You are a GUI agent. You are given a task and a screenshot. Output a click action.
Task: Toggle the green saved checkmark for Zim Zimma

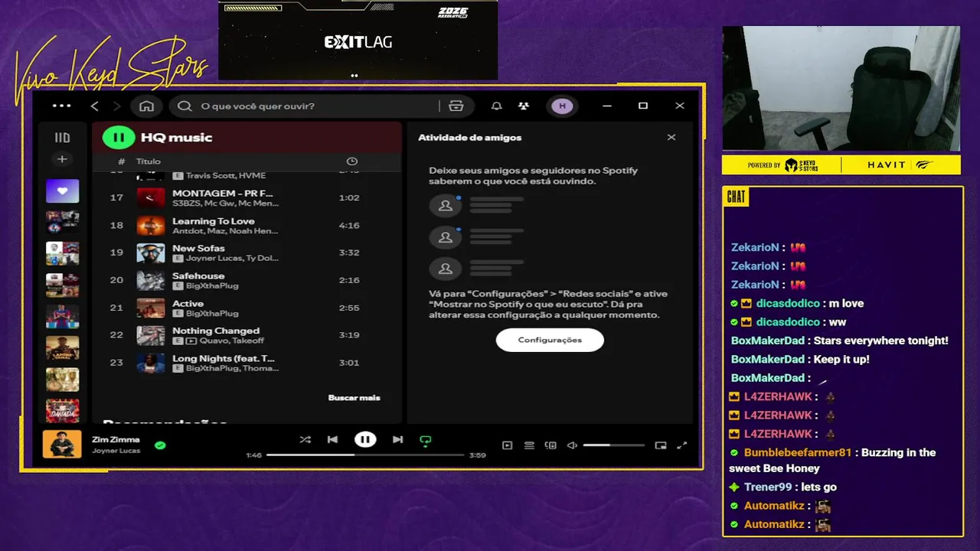[160, 445]
